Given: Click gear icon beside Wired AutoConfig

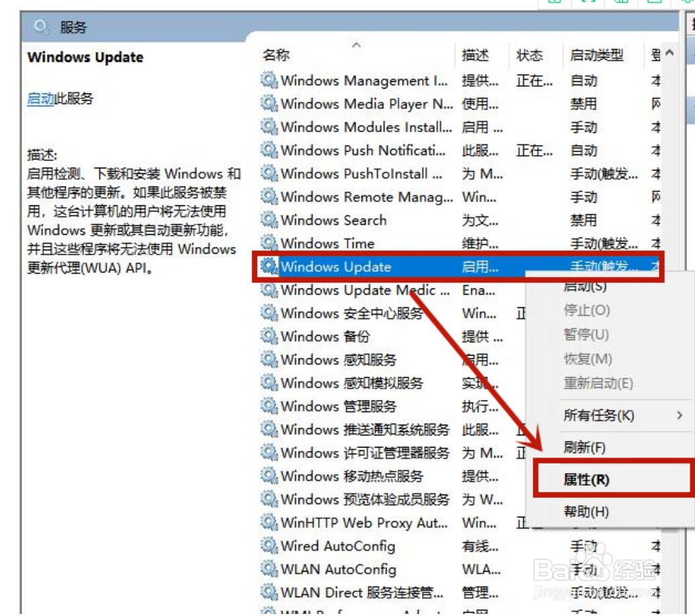Looking at the screenshot, I should [269, 546].
